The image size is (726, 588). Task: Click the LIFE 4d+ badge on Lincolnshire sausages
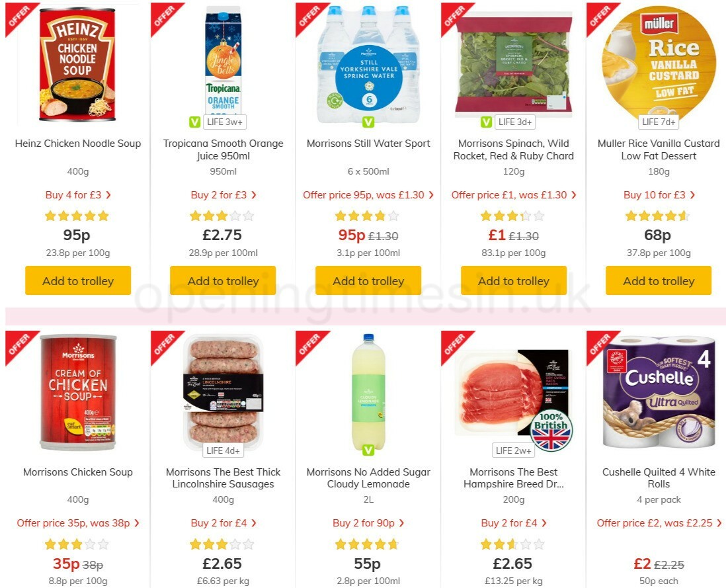click(223, 450)
